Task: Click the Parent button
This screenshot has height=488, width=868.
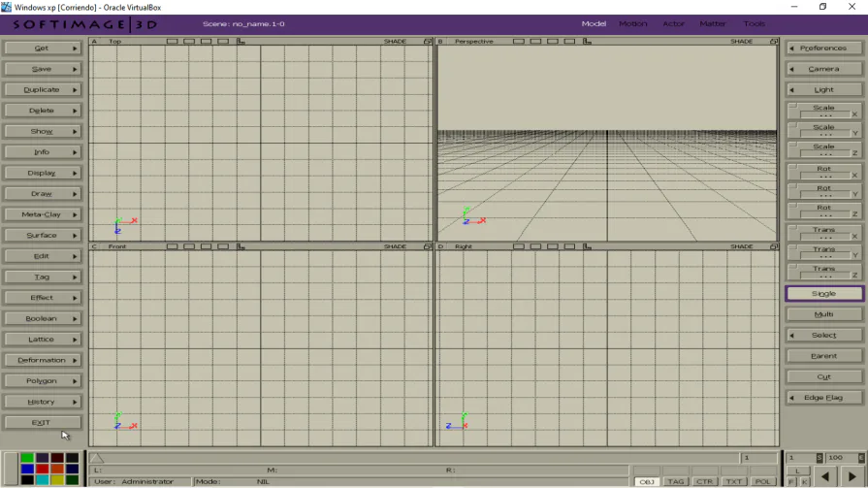Action: [x=823, y=356]
